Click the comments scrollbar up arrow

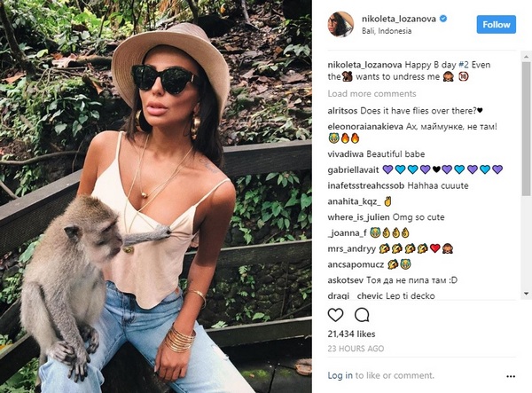coord(526,57)
